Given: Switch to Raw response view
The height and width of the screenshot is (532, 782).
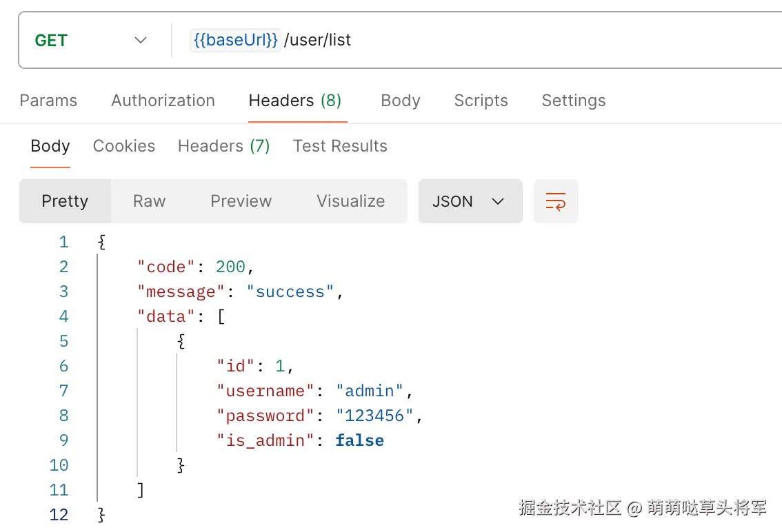Looking at the screenshot, I should tap(149, 201).
